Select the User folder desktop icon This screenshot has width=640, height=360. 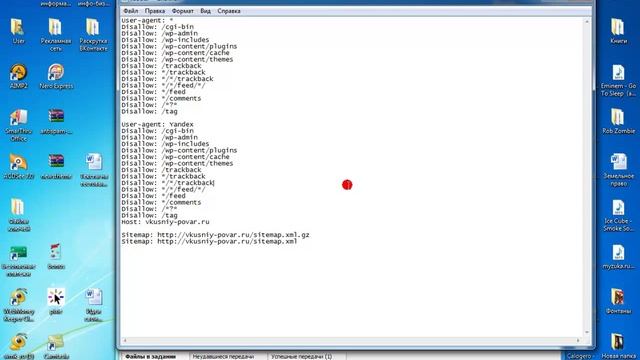coord(18,31)
